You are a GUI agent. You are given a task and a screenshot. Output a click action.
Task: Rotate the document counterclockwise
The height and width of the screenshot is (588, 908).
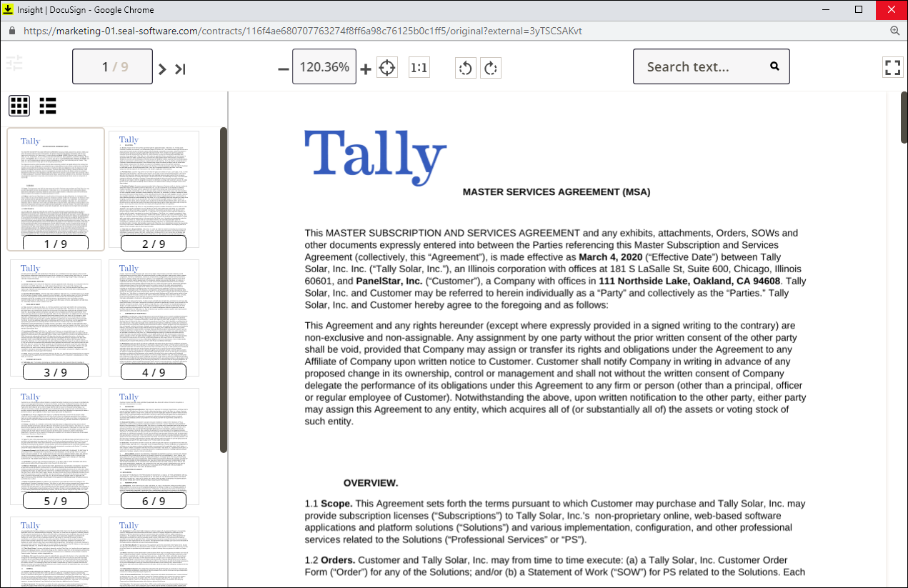(x=465, y=68)
